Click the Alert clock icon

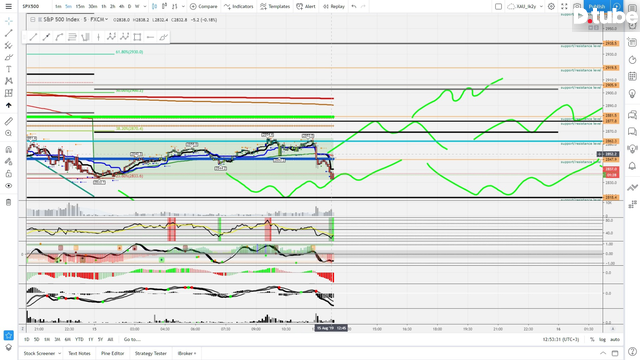click(x=306, y=7)
